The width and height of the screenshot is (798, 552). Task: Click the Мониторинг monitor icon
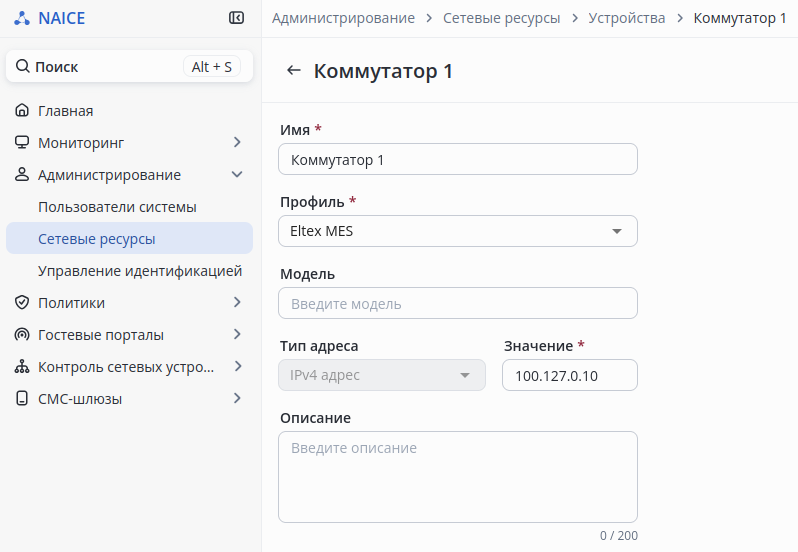tap(22, 143)
